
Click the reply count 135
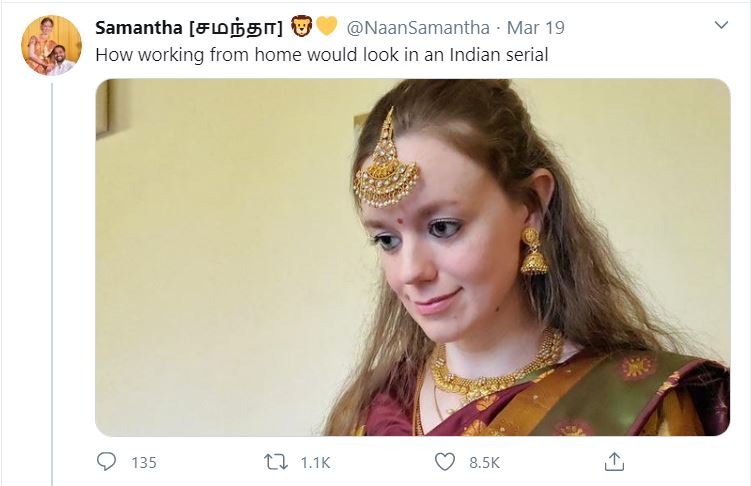point(144,462)
